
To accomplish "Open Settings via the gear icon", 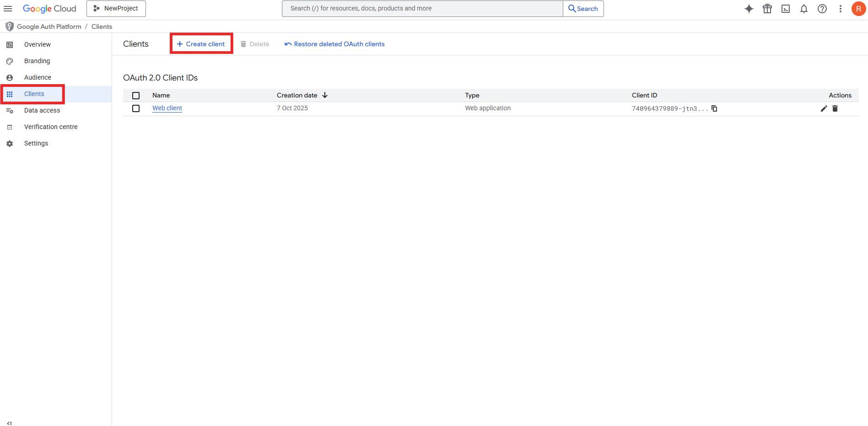I will [10, 143].
